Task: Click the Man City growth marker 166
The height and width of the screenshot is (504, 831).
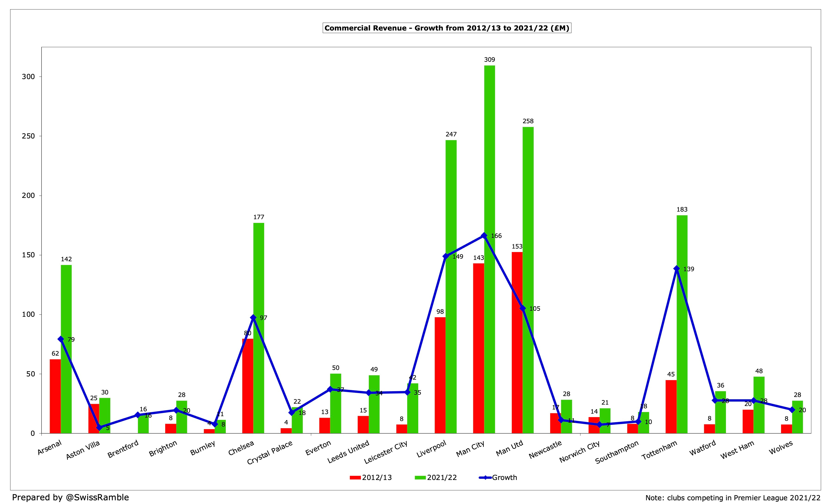Action: 484,236
